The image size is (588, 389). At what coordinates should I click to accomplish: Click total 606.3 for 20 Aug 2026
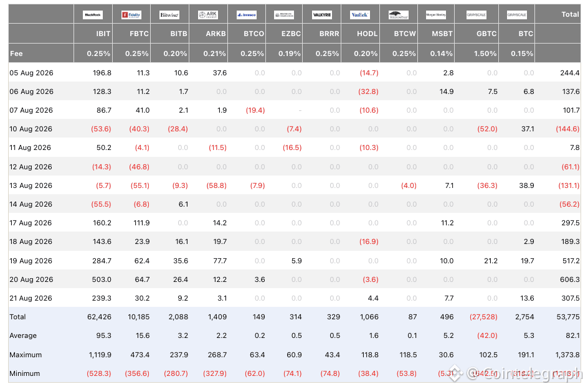pos(571,279)
